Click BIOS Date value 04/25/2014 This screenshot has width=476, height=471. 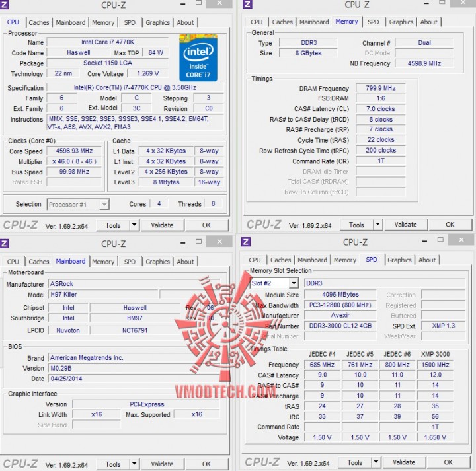click(x=134, y=379)
